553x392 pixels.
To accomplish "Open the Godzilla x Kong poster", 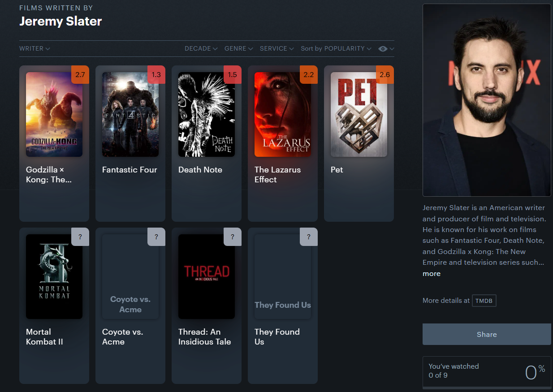I will [54, 115].
